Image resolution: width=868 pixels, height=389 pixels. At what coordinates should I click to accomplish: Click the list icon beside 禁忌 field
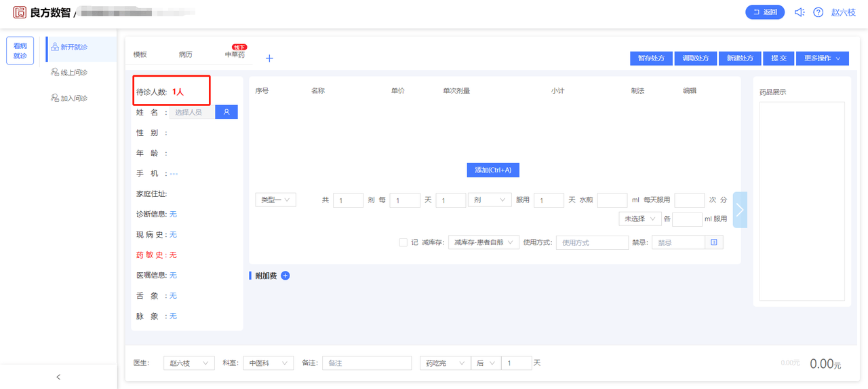(714, 242)
